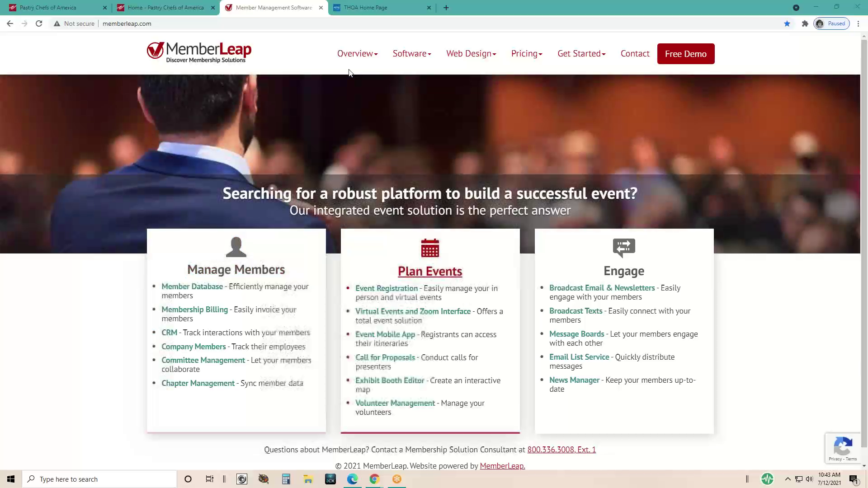Open the browser extensions puzzle icon

coord(805,23)
